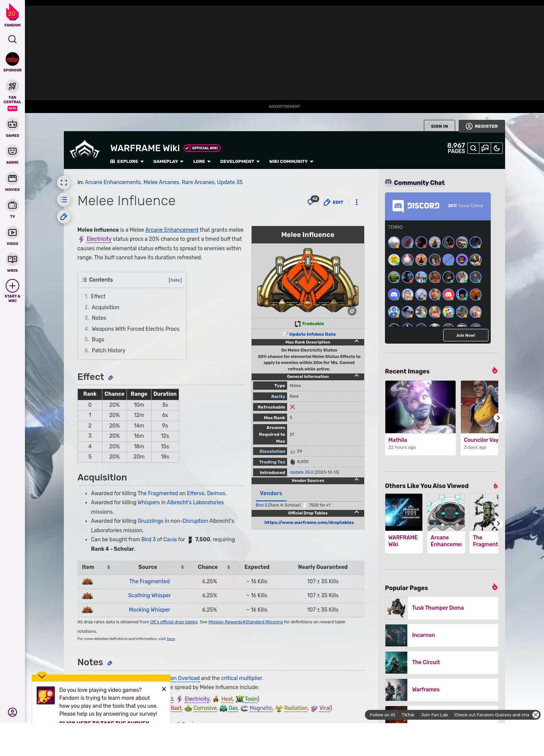Open the Lore dropdown menu
Screen dimensions: 544x756
[x=202, y=161]
